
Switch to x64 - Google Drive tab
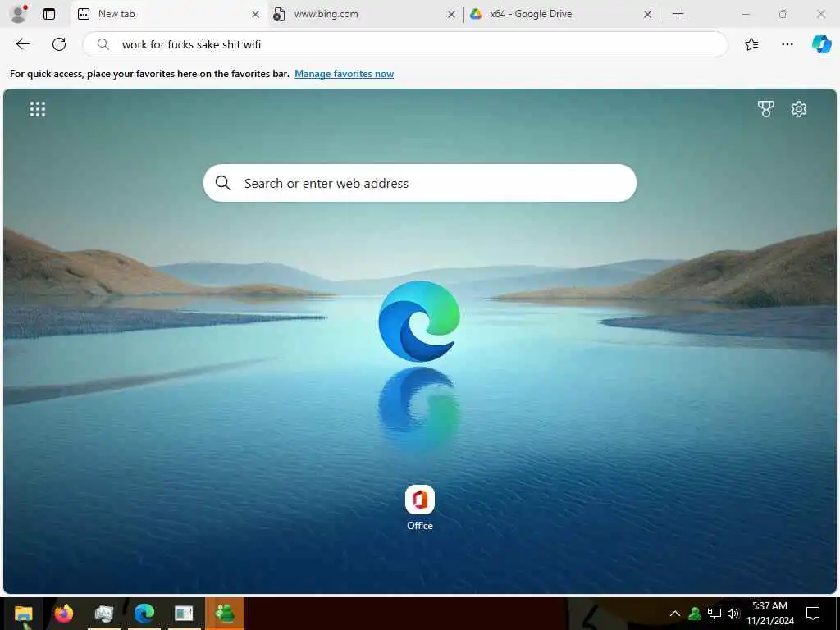coord(561,14)
